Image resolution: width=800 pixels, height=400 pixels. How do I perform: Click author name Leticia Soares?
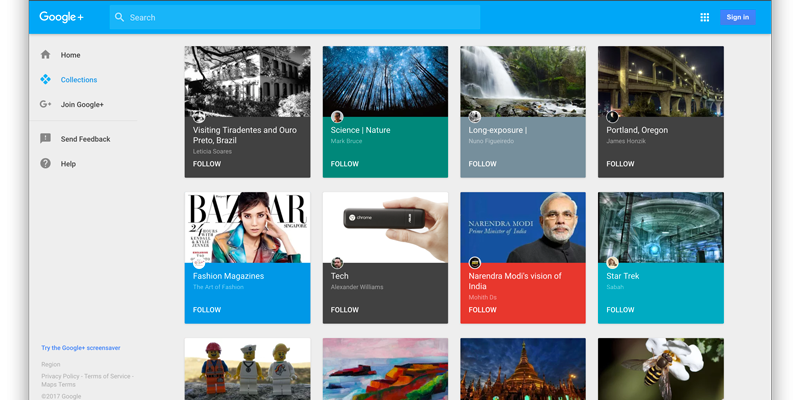point(212,152)
